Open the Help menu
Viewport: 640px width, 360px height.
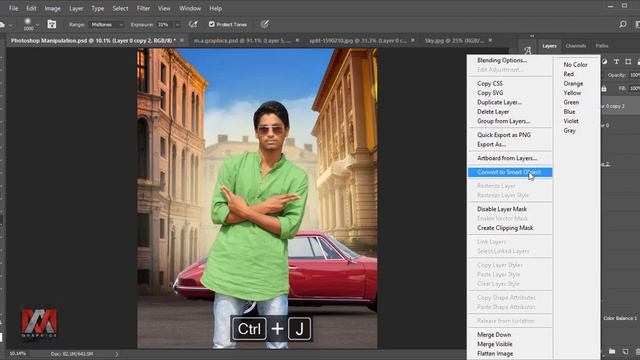click(x=216, y=8)
